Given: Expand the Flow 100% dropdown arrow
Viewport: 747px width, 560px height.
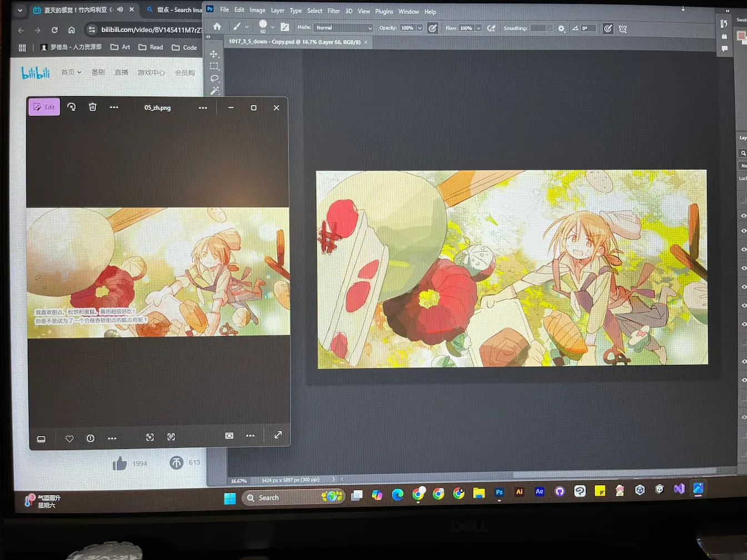Looking at the screenshot, I should coord(478,28).
